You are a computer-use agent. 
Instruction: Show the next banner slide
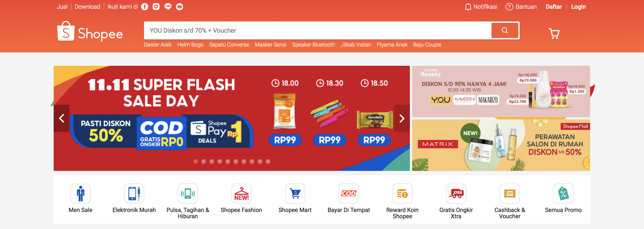402,118
